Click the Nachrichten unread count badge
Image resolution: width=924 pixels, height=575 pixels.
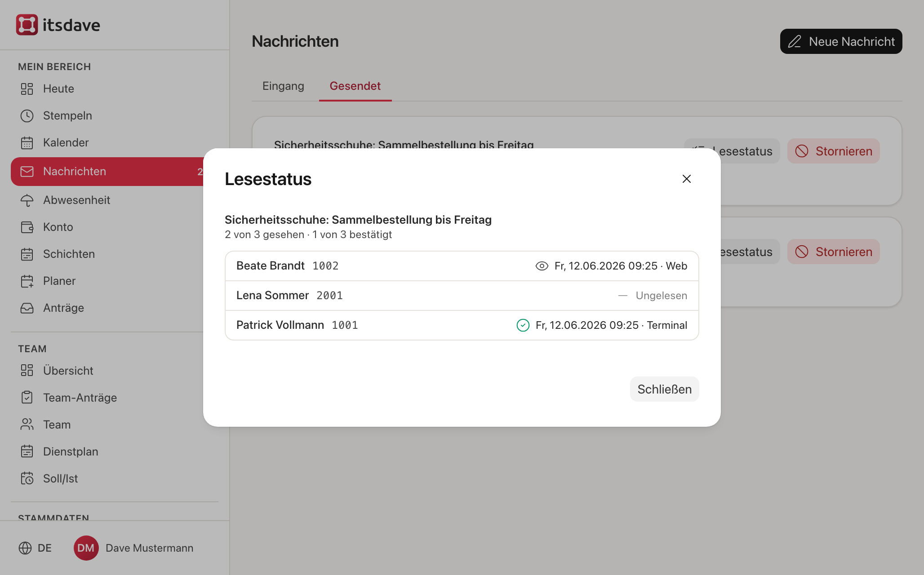click(x=200, y=172)
